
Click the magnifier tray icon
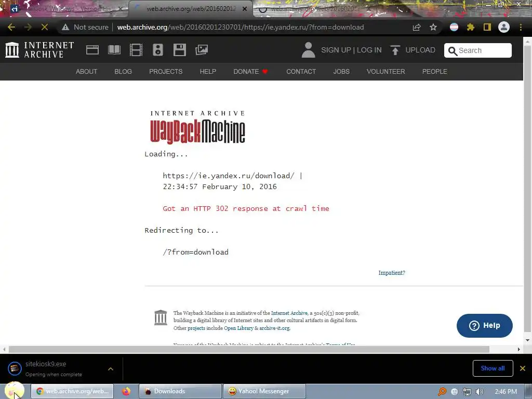[x=442, y=392]
